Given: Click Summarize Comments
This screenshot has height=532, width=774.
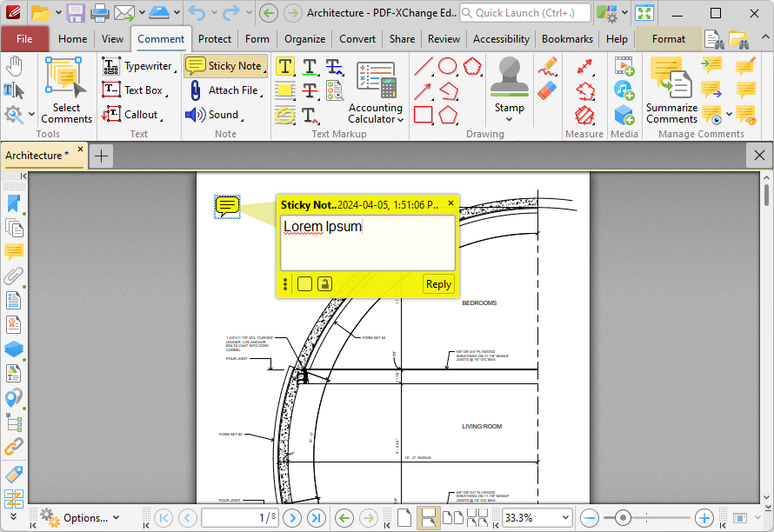Looking at the screenshot, I should (x=671, y=90).
